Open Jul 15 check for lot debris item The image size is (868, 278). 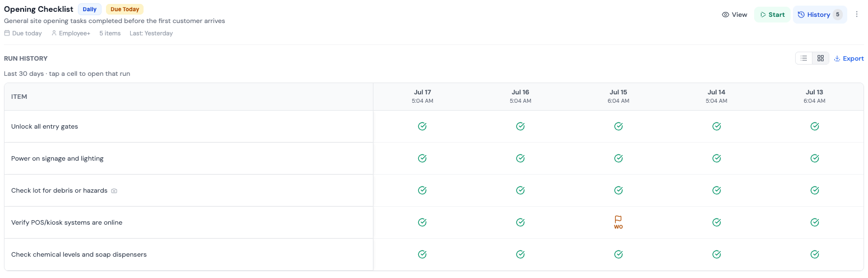(x=618, y=190)
